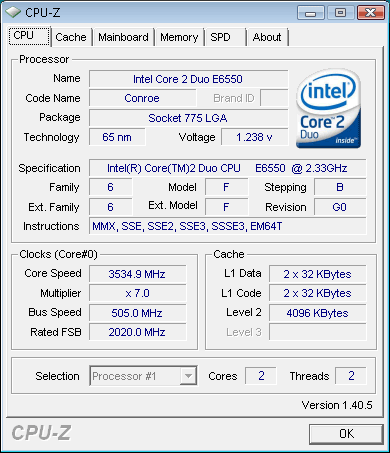The image size is (390, 453).
Task: Click the Specification text field
Action: click(228, 168)
